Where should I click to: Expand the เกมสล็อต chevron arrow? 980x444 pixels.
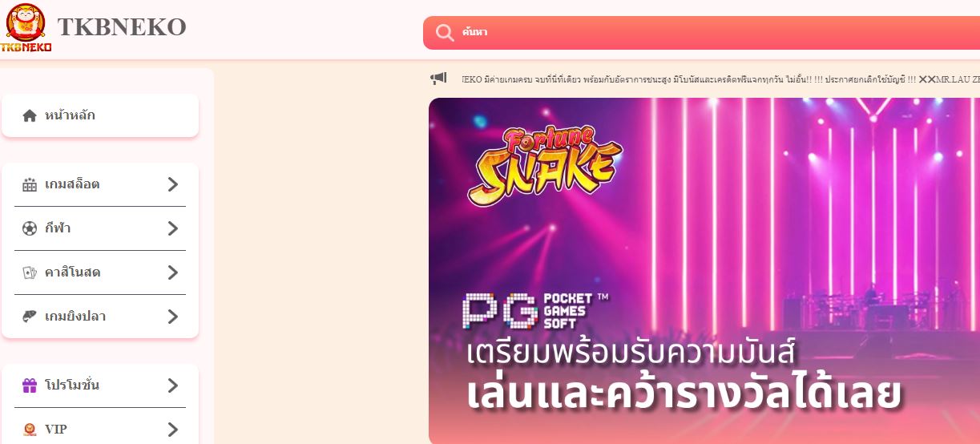(172, 184)
